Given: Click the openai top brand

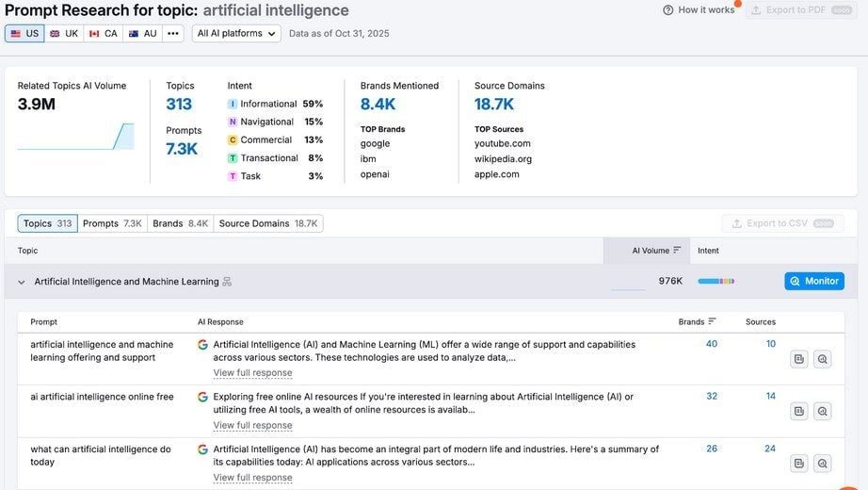Looking at the screenshot, I should [375, 174].
